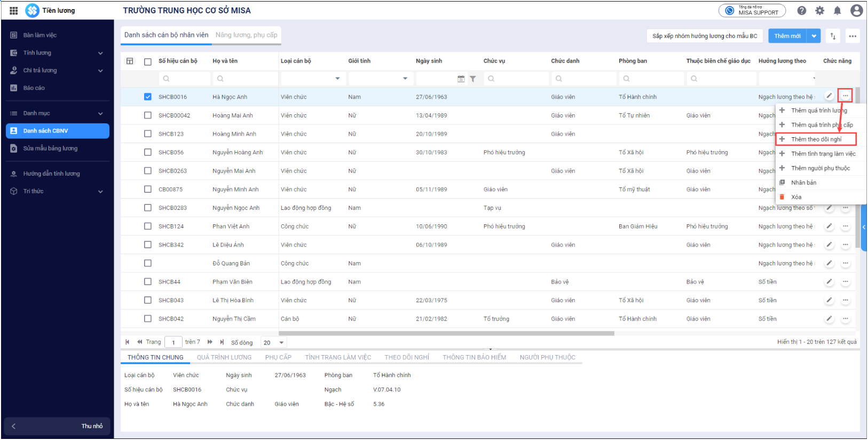Click Sắp xếp nhóm hưởng lương button
Image resolution: width=868 pixels, height=440 pixels.
pos(704,36)
